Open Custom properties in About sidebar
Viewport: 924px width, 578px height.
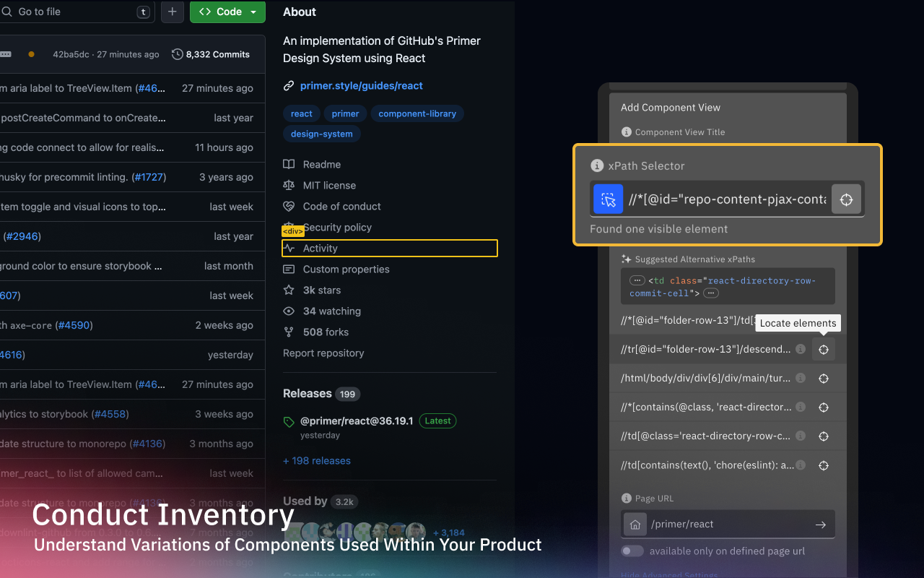[x=346, y=269]
